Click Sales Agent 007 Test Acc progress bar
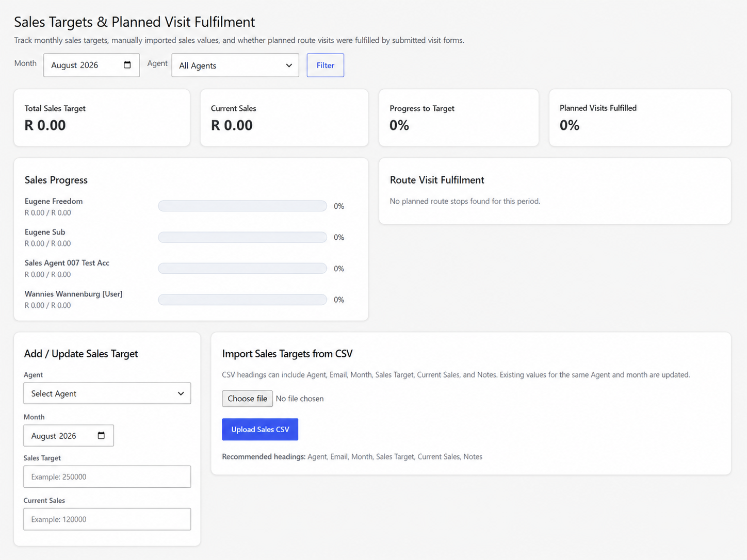Screen dimensions: 747x560 pos(242,269)
